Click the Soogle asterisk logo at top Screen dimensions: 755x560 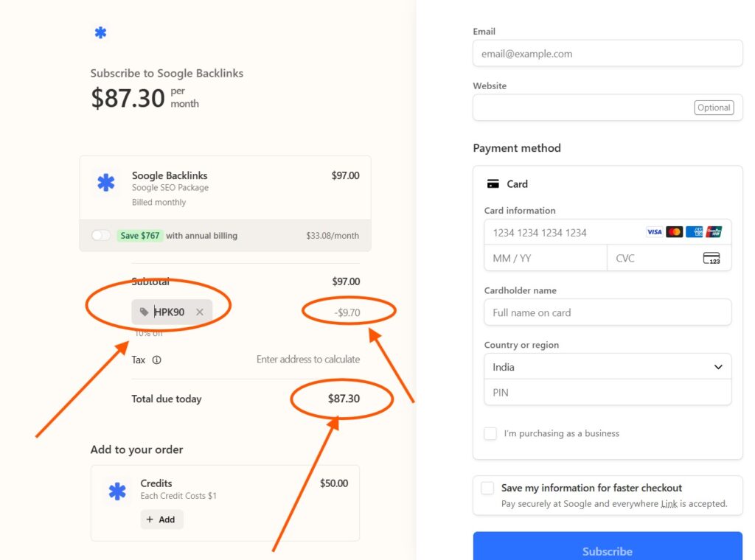[x=100, y=32]
